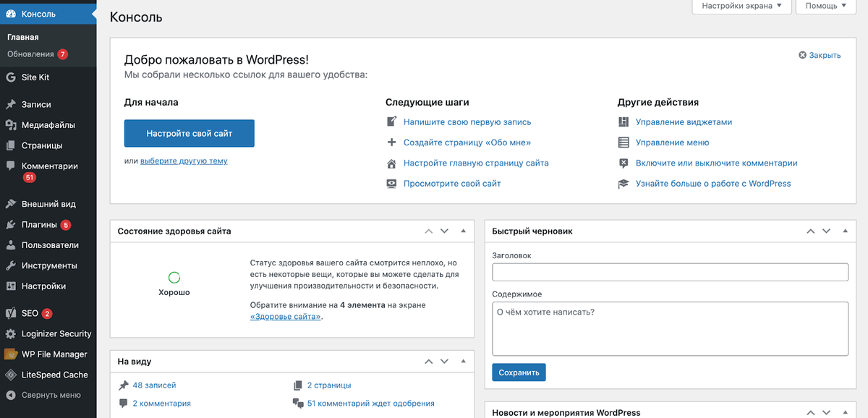Click the LiteSpeed Cache diamond icon

[x=11, y=375]
